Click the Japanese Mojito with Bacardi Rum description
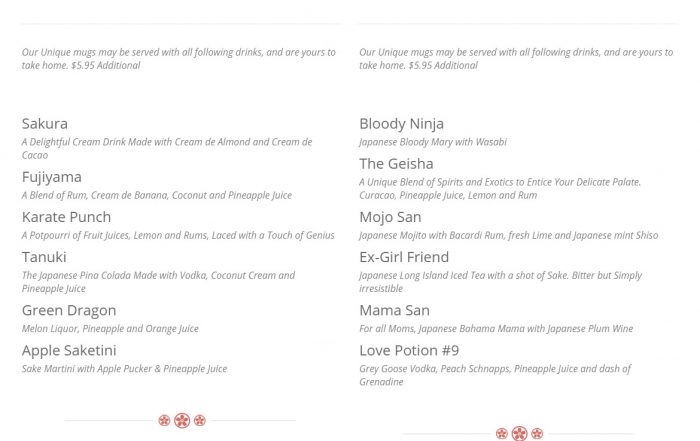The width and height of the screenshot is (700, 441). 508,235
